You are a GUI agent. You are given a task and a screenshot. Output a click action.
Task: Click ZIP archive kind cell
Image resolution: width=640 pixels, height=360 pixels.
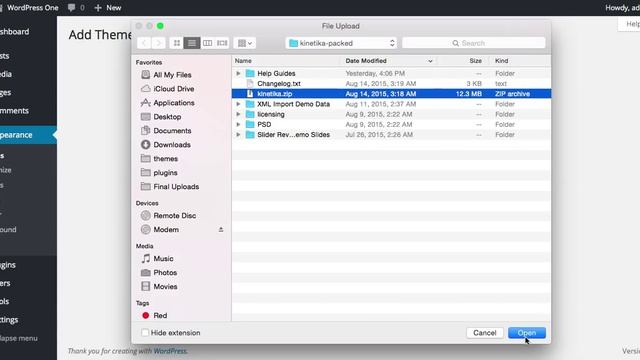(512, 94)
